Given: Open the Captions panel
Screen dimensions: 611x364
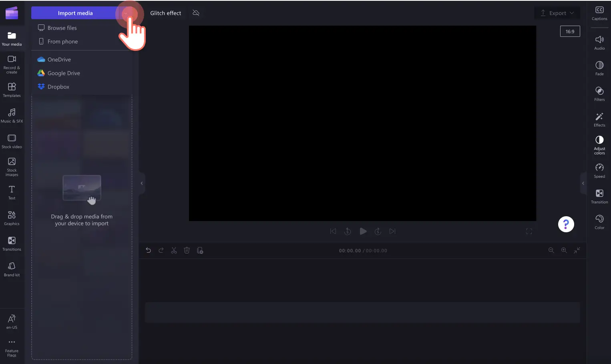Looking at the screenshot, I should 599,13.
